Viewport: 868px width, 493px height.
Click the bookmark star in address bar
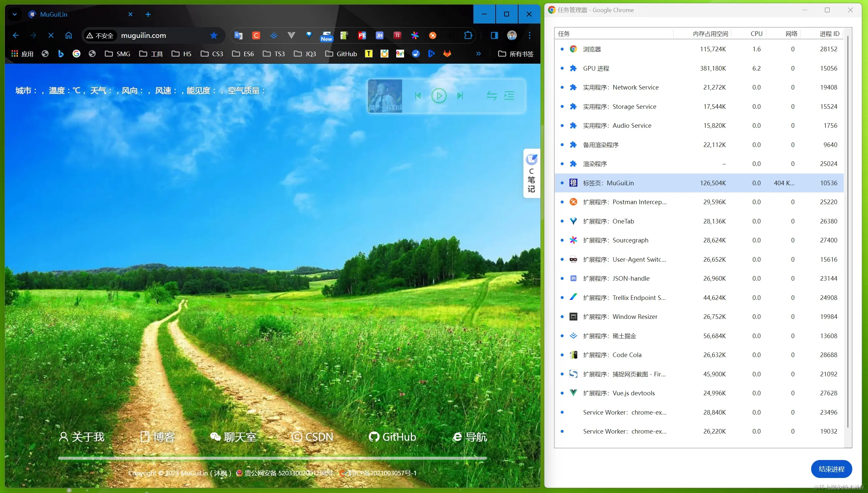click(213, 35)
